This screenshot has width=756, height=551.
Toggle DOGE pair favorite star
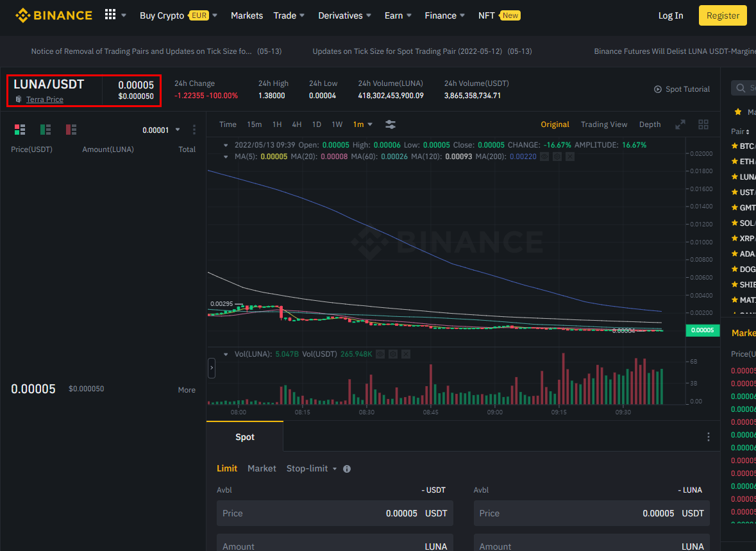(735, 269)
